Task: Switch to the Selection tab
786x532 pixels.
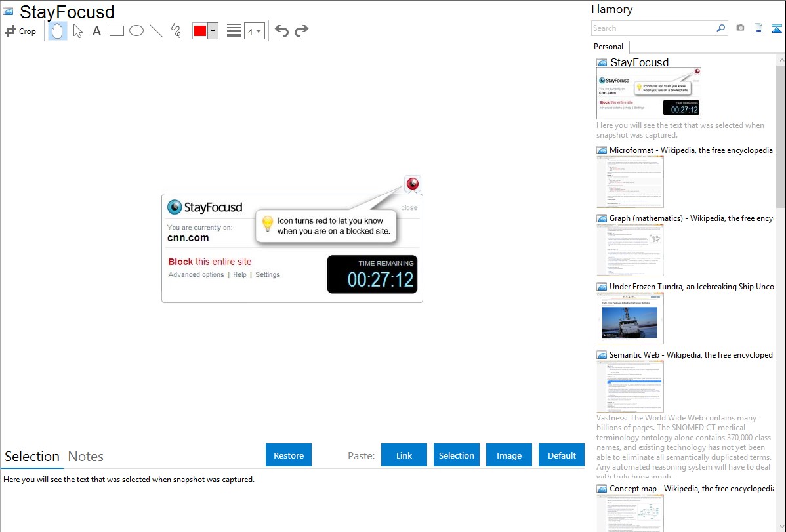Action: pos(32,457)
